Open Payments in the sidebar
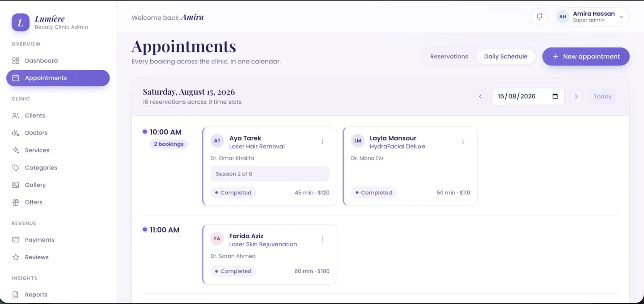 coord(58,240)
